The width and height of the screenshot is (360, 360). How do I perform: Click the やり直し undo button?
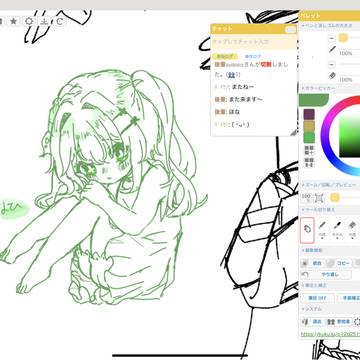(x=330, y=275)
